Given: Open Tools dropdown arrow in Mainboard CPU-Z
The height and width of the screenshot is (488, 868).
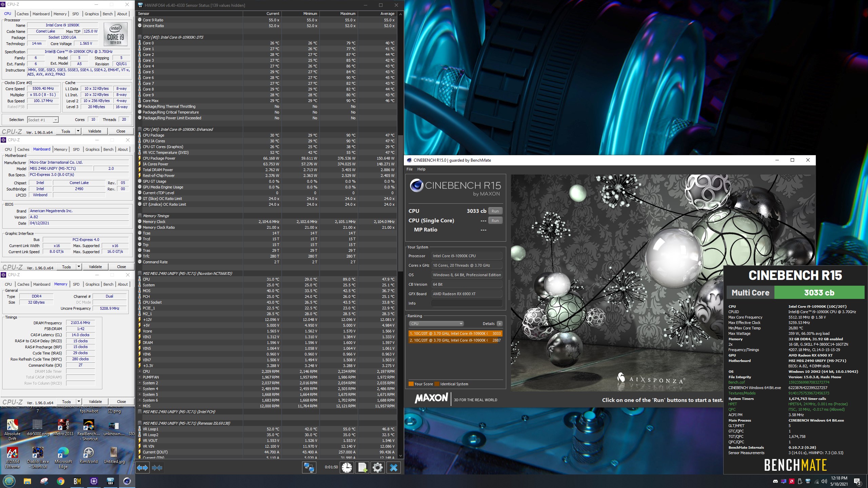Looking at the screenshot, I should coord(79,267).
